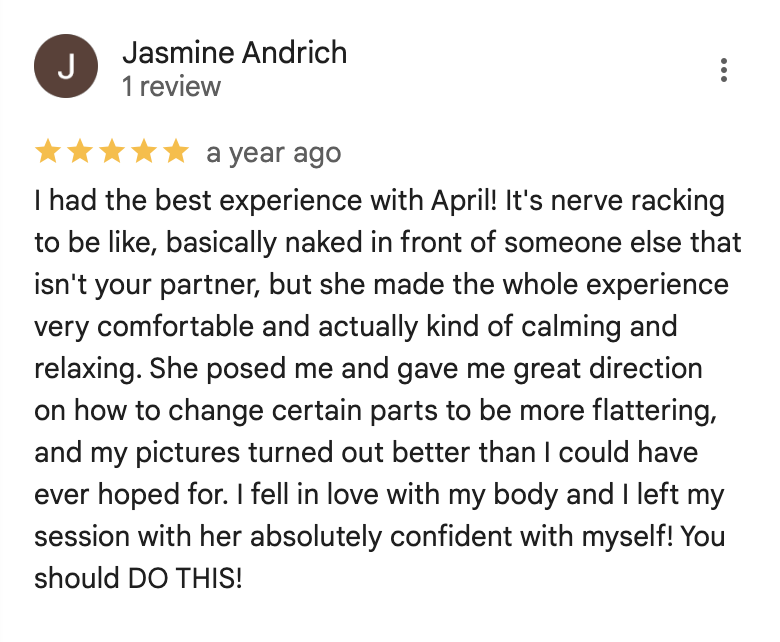The width and height of the screenshot is (780, 642).
Task: Click the "a year ago" timestamp
Action: (274, 153)
